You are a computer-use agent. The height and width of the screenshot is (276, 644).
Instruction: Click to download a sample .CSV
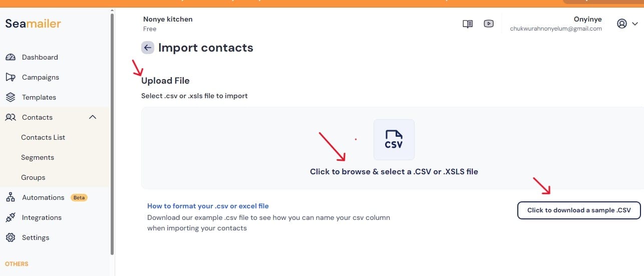[579, 210]
